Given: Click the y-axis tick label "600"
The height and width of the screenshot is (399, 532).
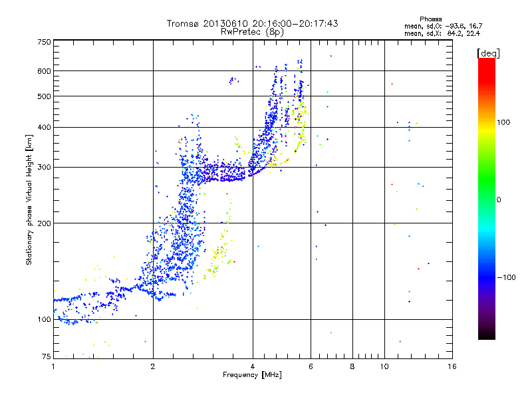Looking at the screenshot, I should point(44,71).
